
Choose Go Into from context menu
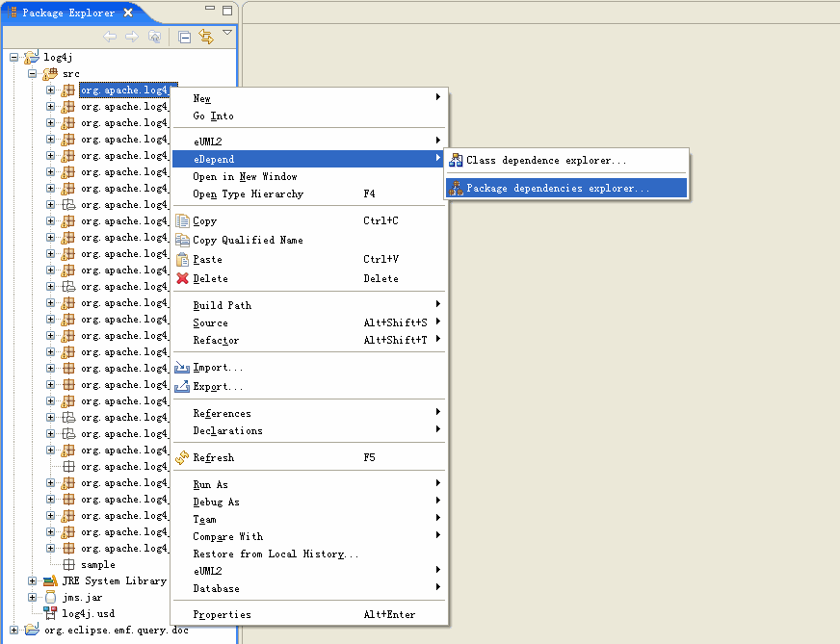(308, 116)
